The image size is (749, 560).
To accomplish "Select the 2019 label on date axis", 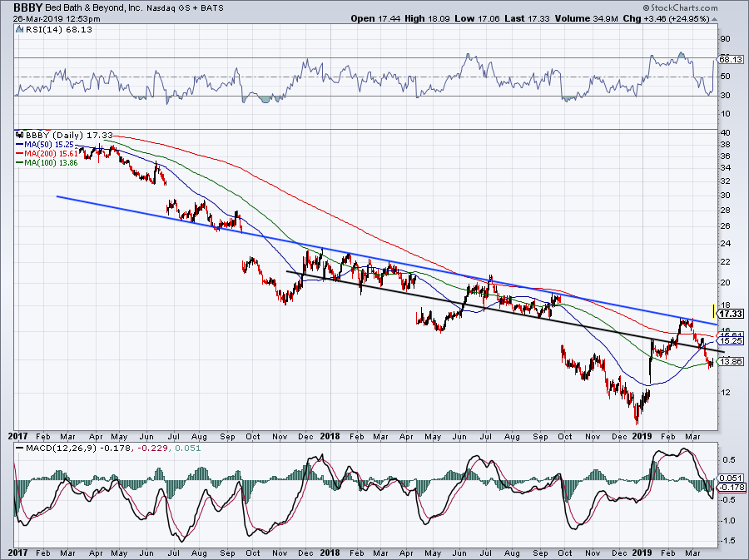I will (641, 436).
